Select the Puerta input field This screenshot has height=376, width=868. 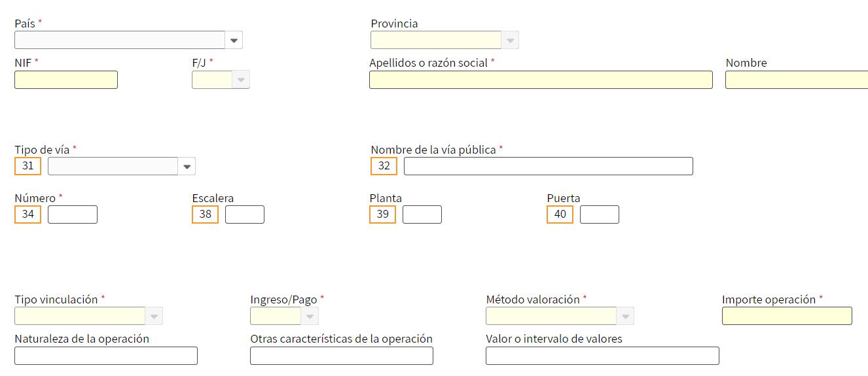click(600, 214)
